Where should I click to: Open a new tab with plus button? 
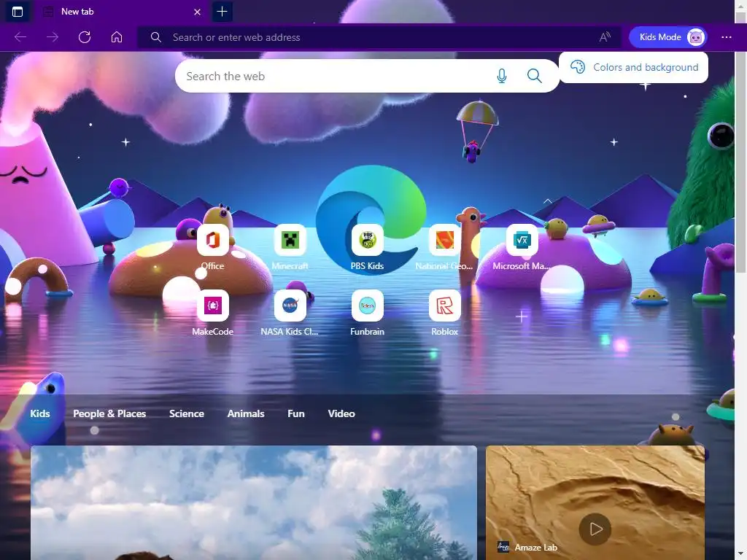pos(222,12)
